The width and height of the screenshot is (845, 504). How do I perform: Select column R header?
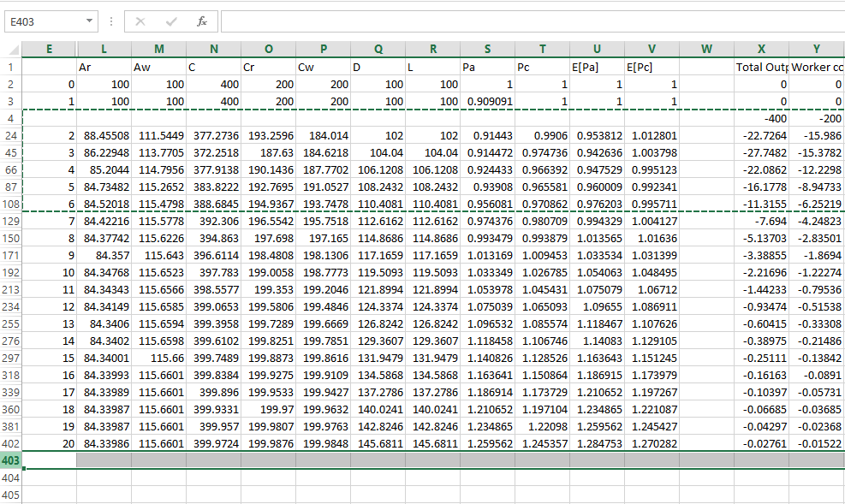(432, 49)
